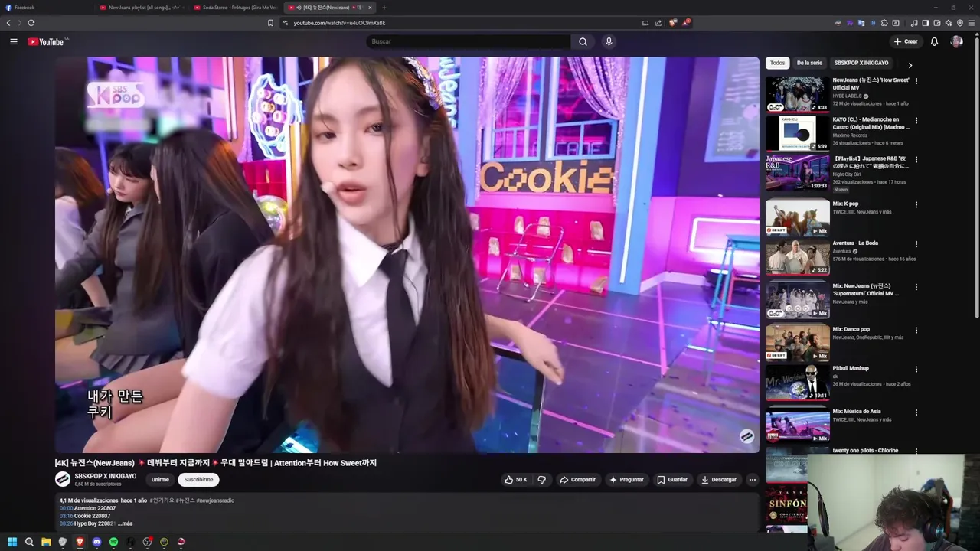Image resolution: width=980 pixels, height=551 pixels.
Task: Save video with Guardar button
Action: click(x=672, y=480)
